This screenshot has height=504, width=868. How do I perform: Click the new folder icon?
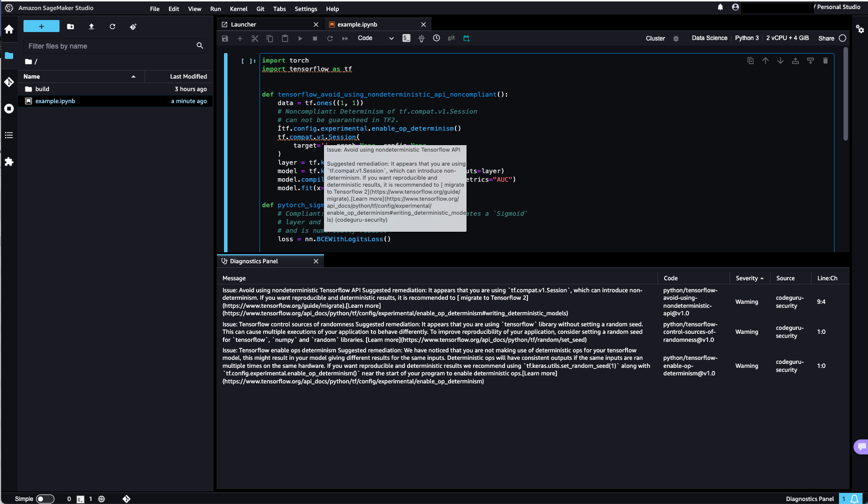tap(70, 27)
